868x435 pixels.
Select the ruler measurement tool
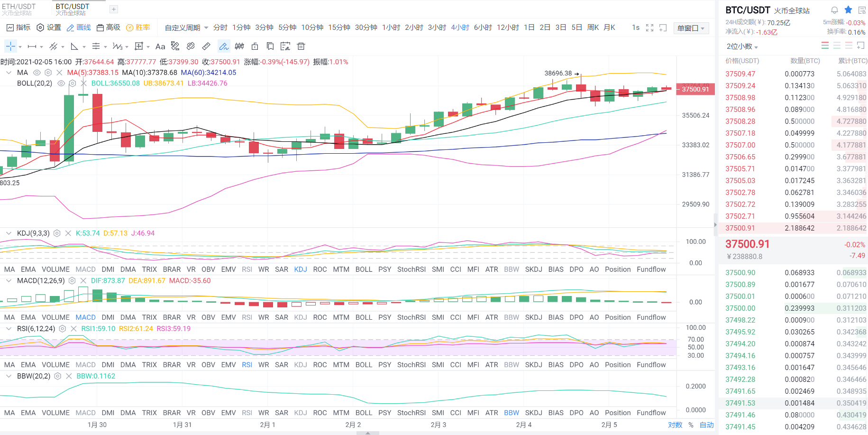pyautogui.click(x=207, y=46)
